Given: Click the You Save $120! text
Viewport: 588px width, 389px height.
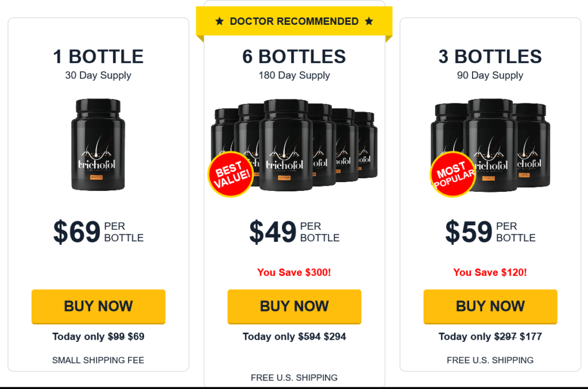Looking at the screenshot, I should (490, 272).
